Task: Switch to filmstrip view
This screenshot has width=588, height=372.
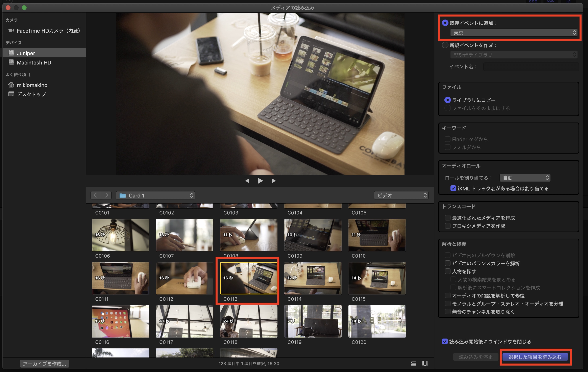Action: click(x=425, y=364)
